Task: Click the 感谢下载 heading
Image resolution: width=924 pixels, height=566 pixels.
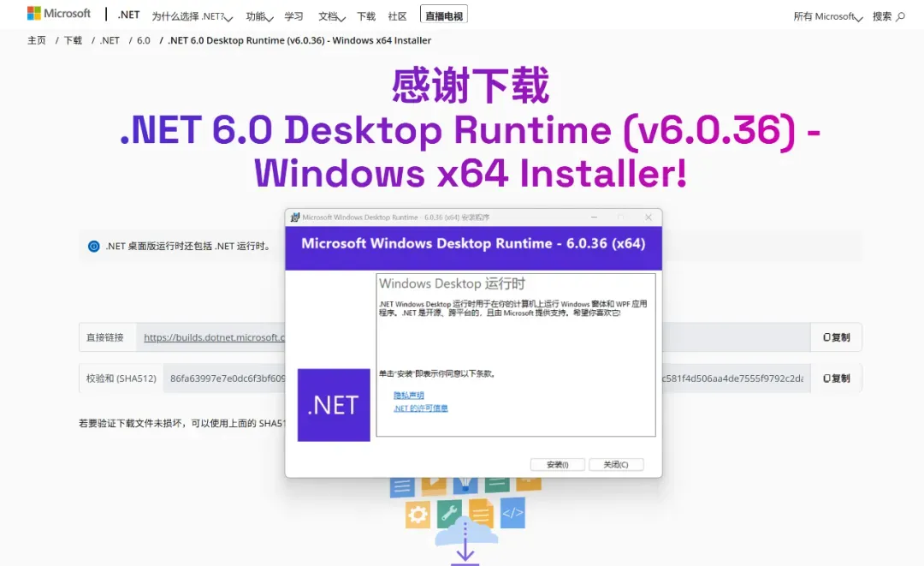Action: tap(471, 86)
